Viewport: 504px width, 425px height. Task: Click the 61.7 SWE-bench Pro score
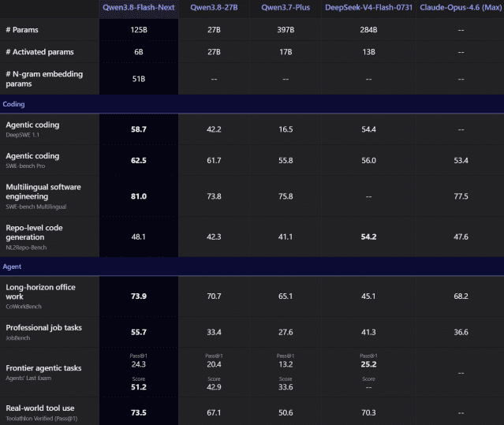[214, 161]
